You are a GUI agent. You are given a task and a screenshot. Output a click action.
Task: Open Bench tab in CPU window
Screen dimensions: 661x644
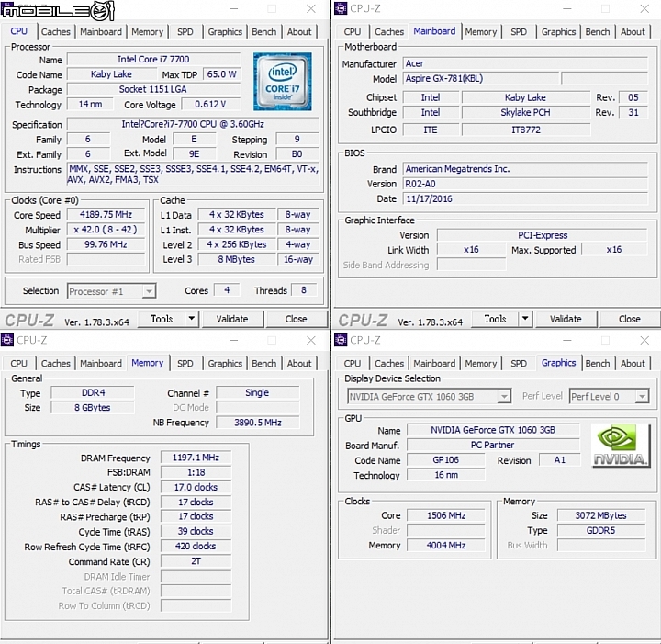pos(263,32)
